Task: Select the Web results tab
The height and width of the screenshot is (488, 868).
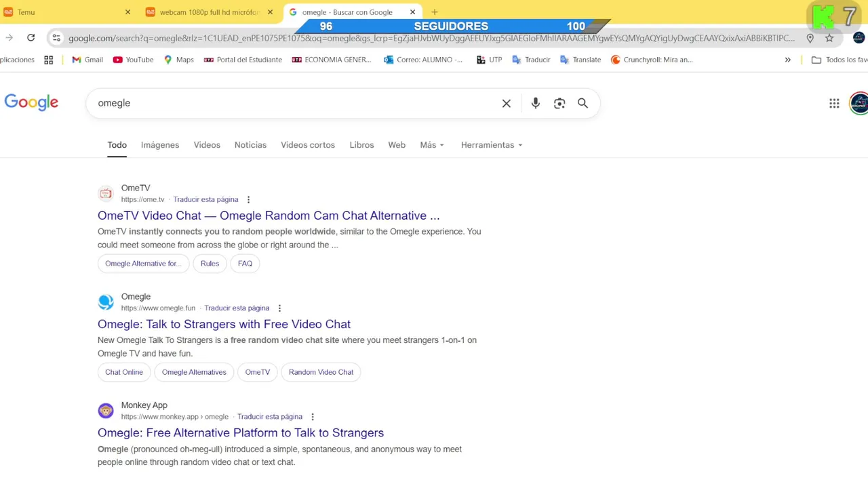Action: point(397,145)
